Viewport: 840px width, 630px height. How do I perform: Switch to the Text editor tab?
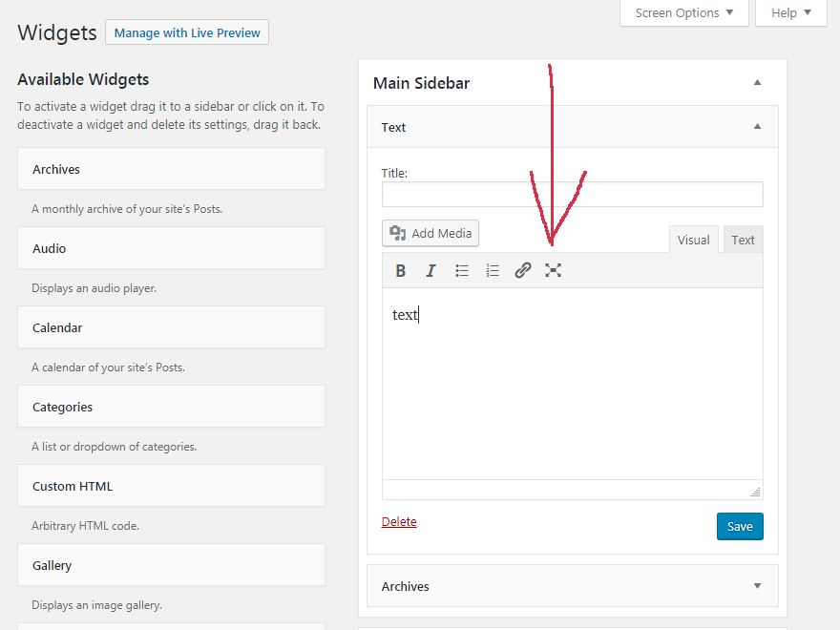point(743,241)
